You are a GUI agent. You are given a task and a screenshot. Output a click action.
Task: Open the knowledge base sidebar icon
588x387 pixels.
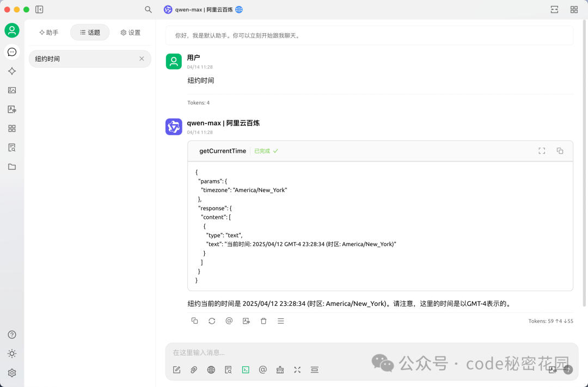coord(12,148)
